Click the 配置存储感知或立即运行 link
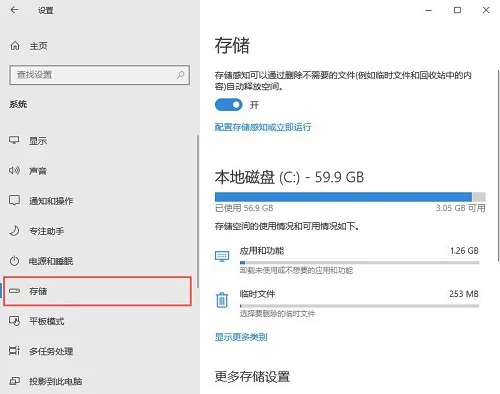The width and height of the screenshot is (500, 394). pyautogui.click(x=263, y=127)
